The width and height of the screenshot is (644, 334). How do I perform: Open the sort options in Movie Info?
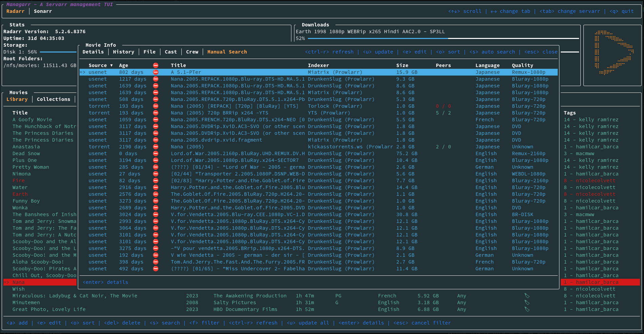click(x=448, y=52)
